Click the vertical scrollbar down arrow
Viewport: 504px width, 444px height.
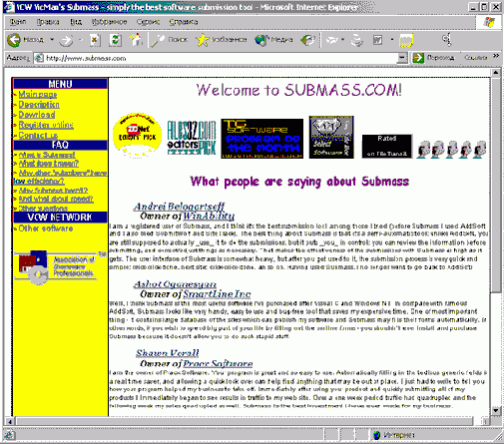coord(496,410)
